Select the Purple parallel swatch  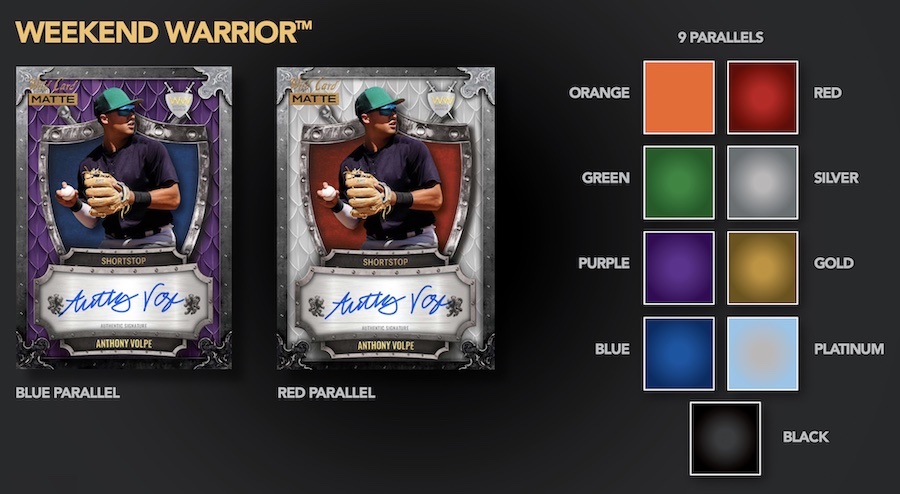[x=679, y=268]
